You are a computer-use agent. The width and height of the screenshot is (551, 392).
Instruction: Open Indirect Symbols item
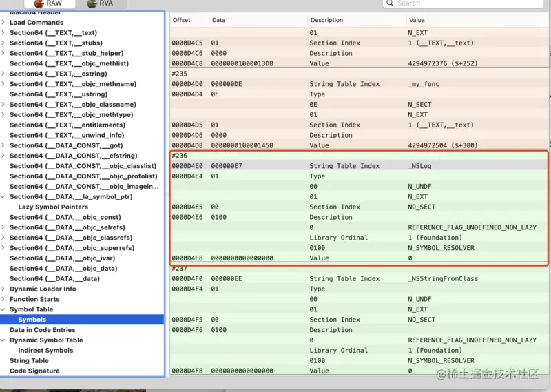(x=45, y=350)
